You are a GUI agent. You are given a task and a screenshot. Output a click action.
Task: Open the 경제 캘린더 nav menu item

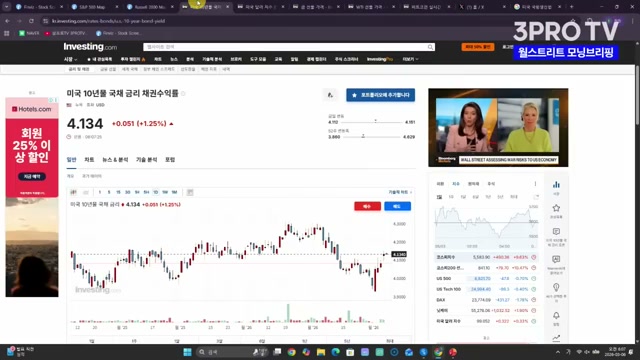(x=316, y=60)
